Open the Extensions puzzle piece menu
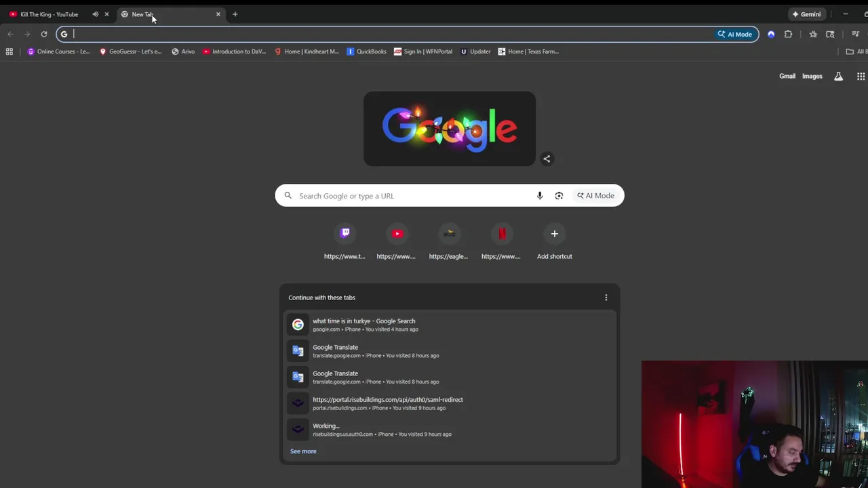The image size is (868, 488). point(788,34)
